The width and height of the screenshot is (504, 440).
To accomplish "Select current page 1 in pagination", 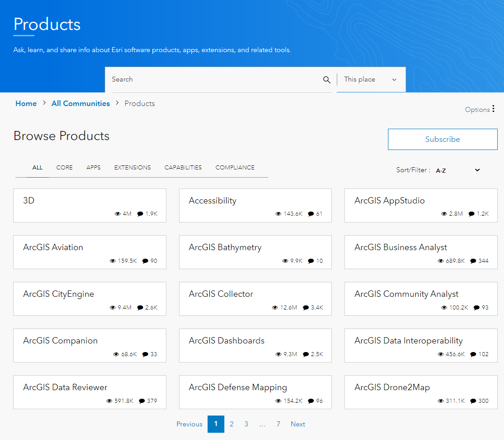I will (216, 424).
